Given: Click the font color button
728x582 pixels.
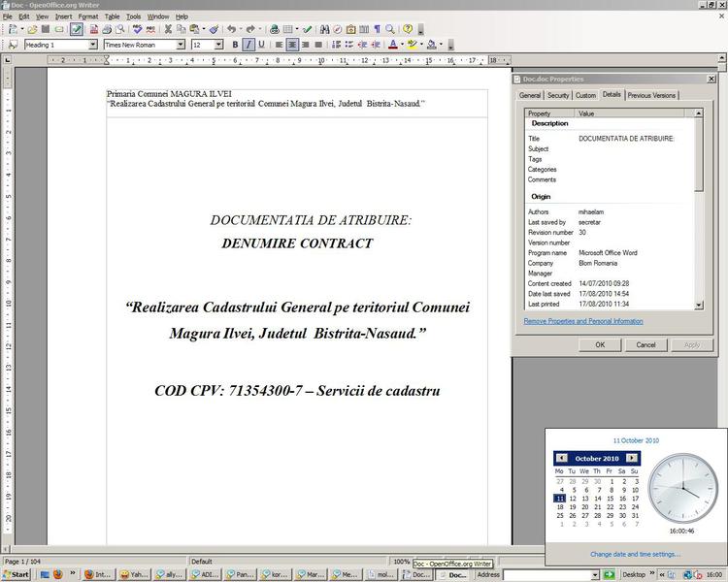Looking at the screenshot, I should click(392, 45).
